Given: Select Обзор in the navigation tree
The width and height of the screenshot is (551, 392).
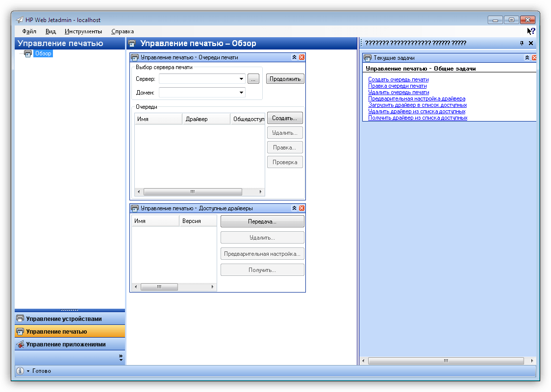Looking at the screenshot, I should (x=43, y=53).
